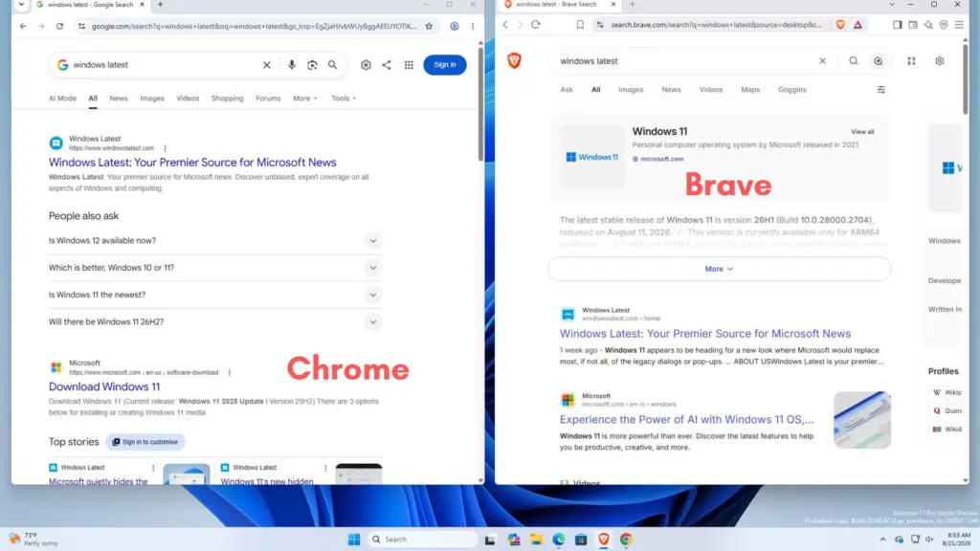Clear Brave search query X
The width and height of the screenshot is (980, 551).
coord(822,61)
